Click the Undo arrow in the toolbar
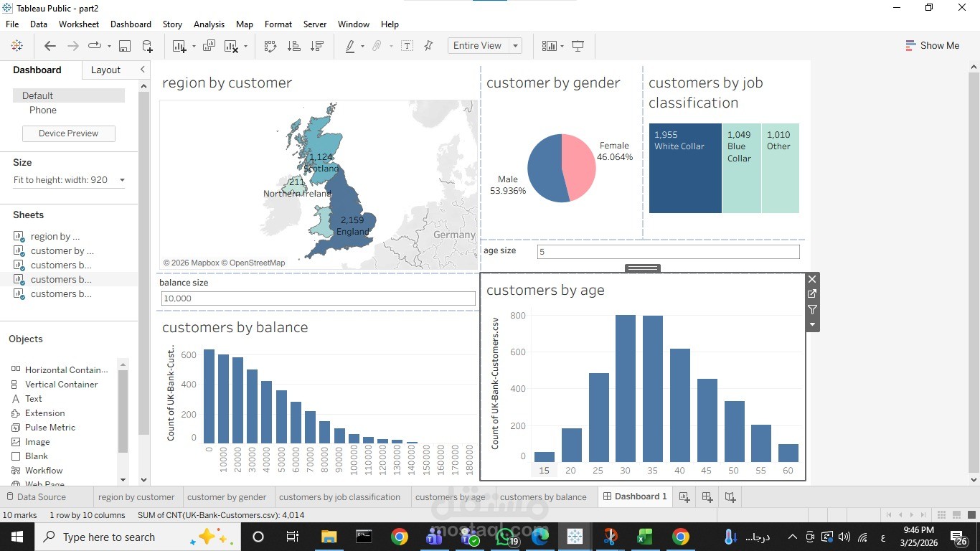 pos(50,45)
